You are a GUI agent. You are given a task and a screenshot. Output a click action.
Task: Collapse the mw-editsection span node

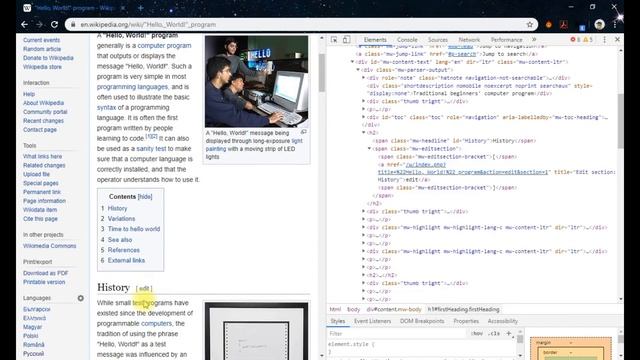(369, 149)
